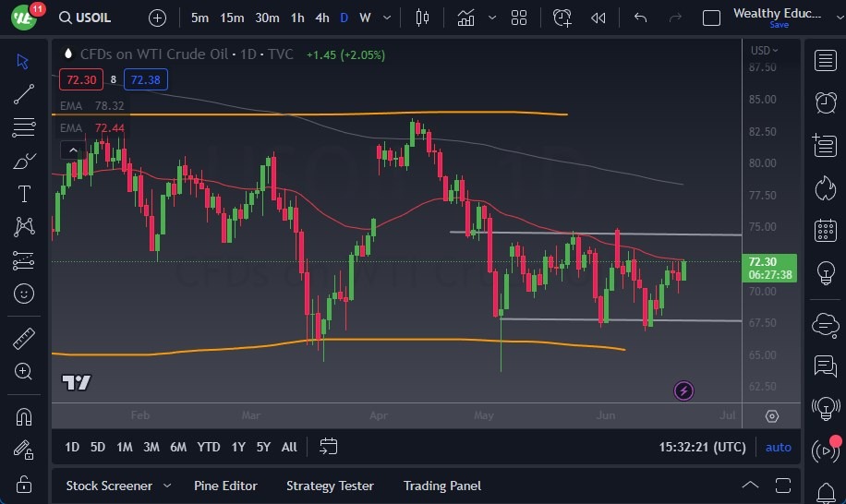Click the bar replay rewind icon
846x504 pixels.
click(x=598, y=18)
